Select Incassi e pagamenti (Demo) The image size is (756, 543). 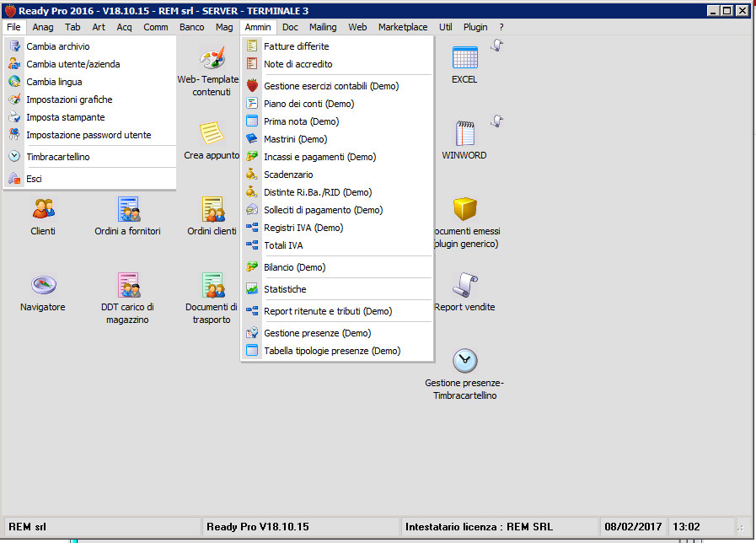[337, 157]
